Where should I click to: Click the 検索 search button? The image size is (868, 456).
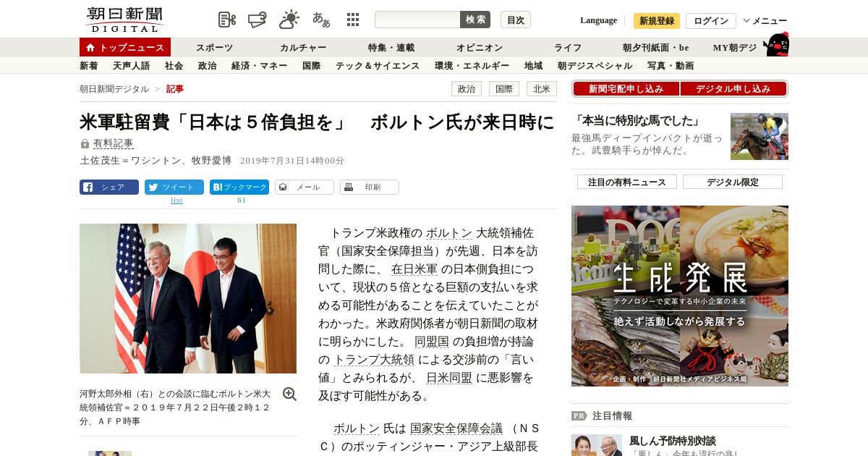coord(475,20)
